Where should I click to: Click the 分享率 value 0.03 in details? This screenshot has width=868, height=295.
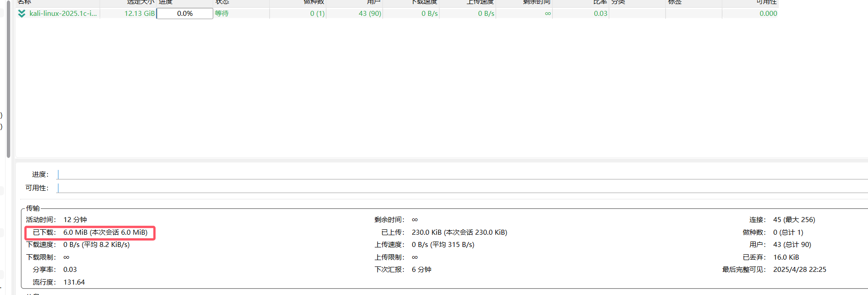click(70, 270)
